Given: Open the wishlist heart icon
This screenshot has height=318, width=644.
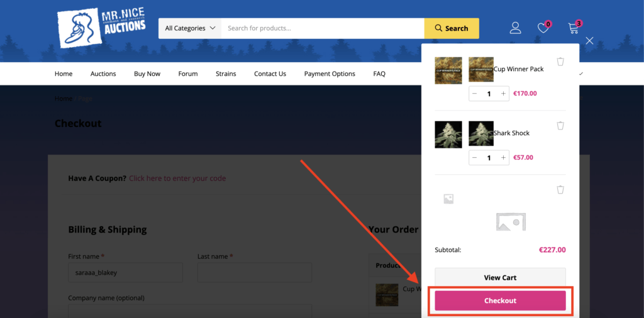Looking at the screenshot, I should click(x=543, y=28).
